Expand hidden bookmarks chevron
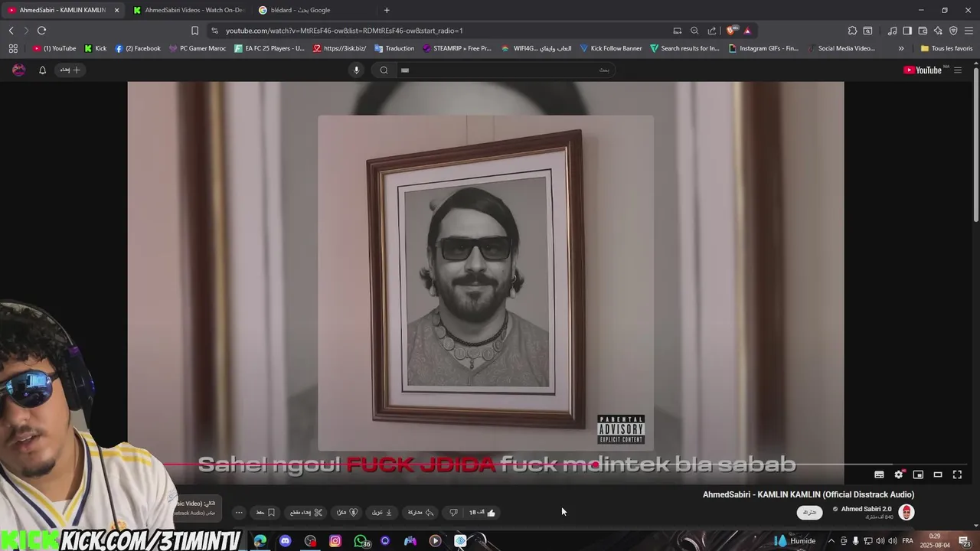980x551 pixels. tap(901, 48)
